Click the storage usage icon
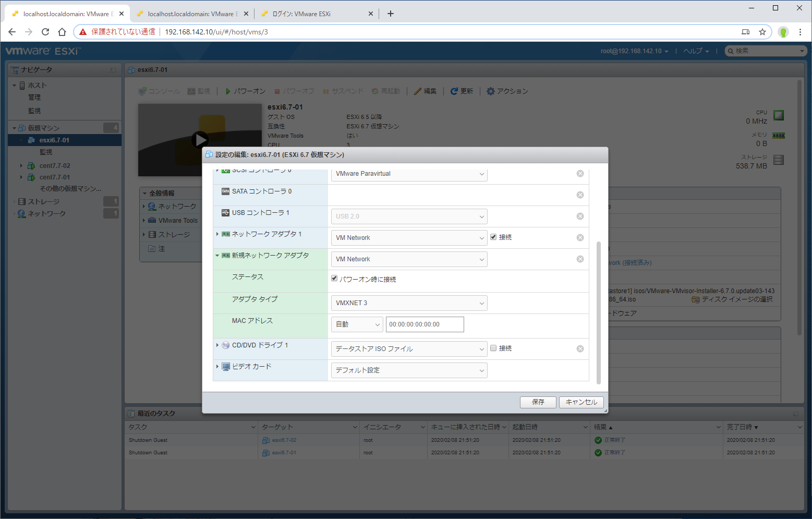 coord(779,160)
